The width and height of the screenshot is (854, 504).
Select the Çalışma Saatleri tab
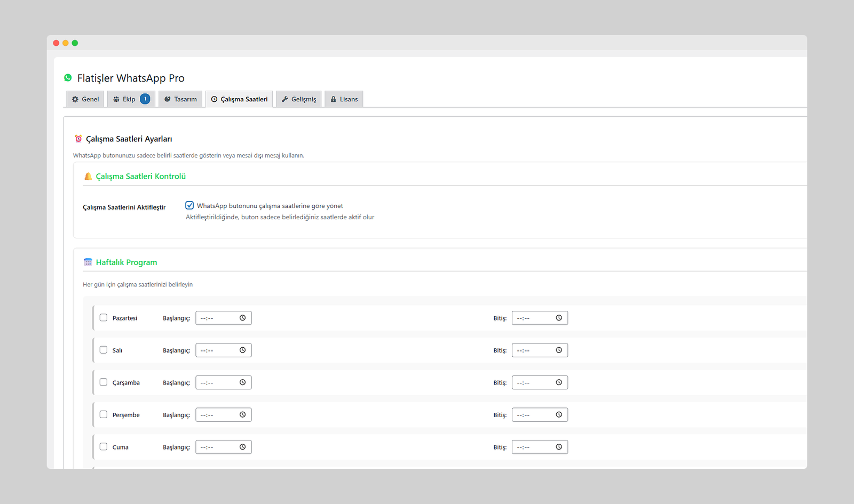[239, 99]
